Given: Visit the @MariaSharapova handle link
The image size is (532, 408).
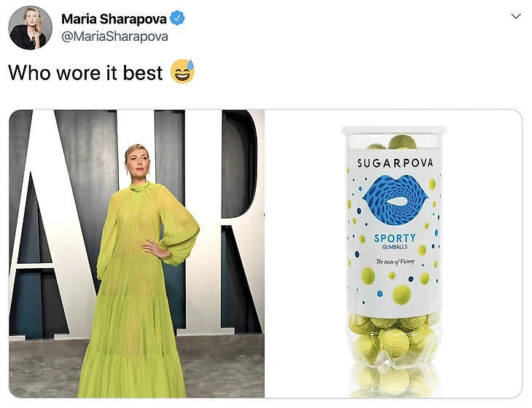Looking at the screenshot, I should click(x=114, y=36).
